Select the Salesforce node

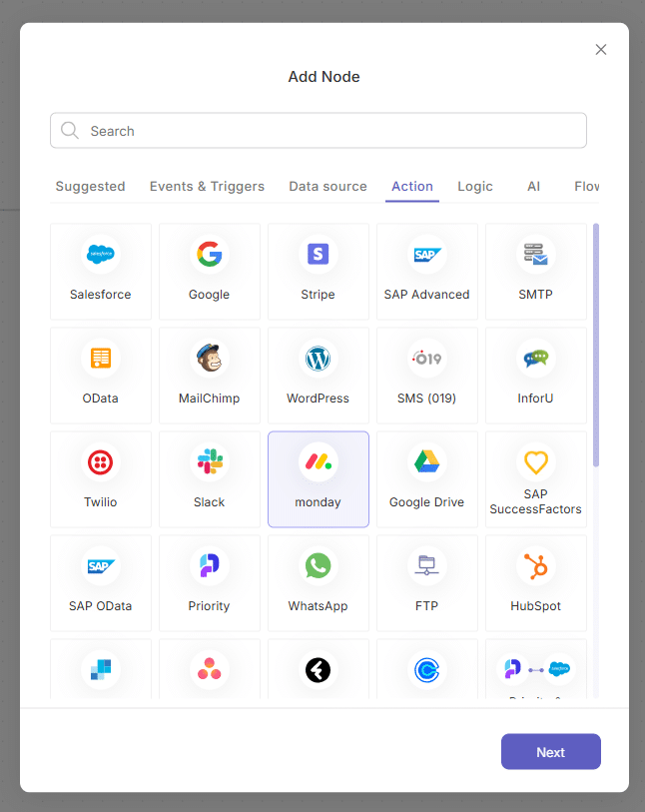(x=101, y=272)
